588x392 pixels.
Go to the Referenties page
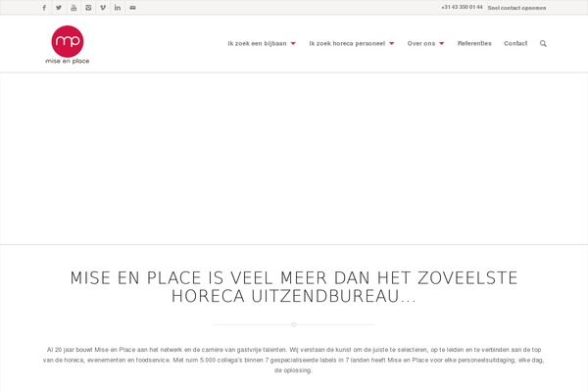(x=474, y=43)
